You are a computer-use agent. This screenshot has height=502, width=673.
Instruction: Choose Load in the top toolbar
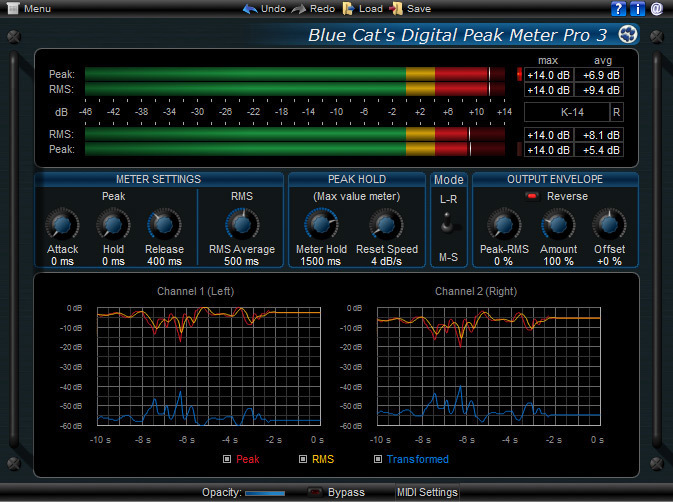click(370, 9)
